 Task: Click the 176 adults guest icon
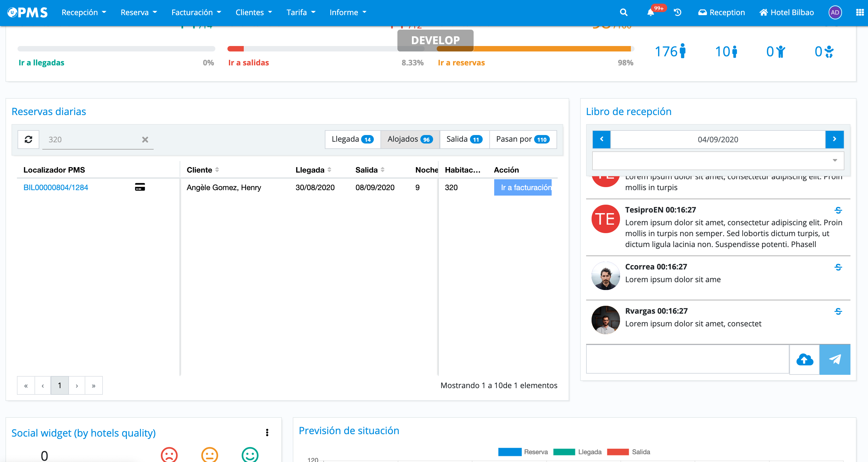[682, 51]
